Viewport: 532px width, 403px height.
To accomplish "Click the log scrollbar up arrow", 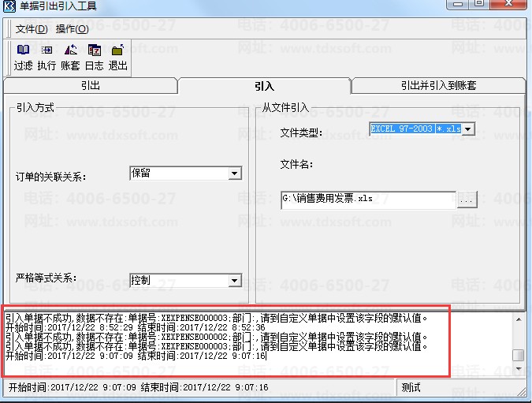I will (x=519, y=319).
